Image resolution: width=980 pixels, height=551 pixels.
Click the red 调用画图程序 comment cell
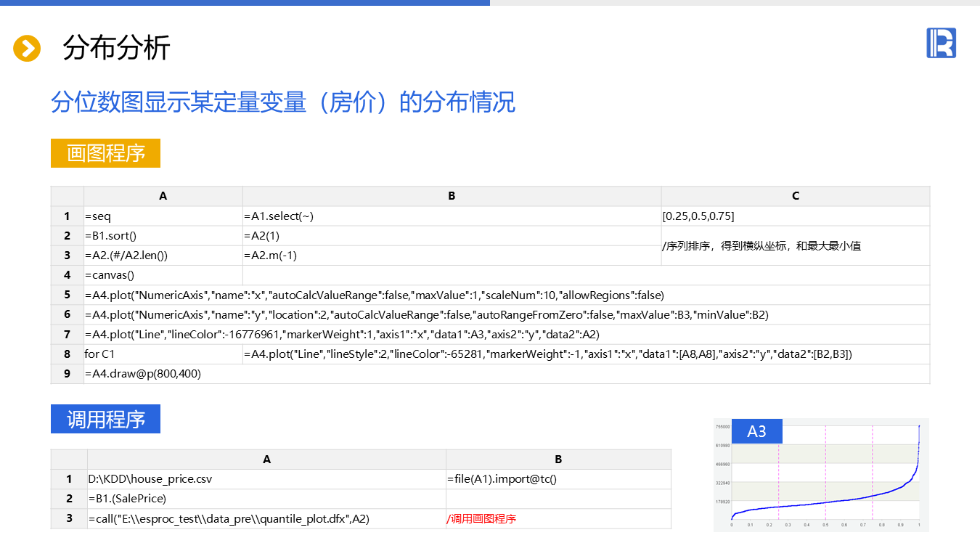tap(558, 519)
